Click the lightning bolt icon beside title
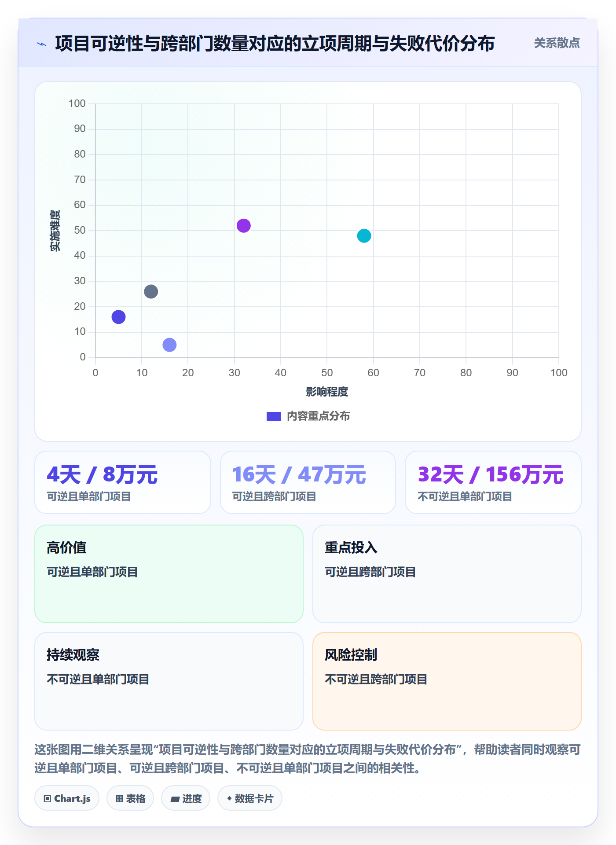 (42, 44)
